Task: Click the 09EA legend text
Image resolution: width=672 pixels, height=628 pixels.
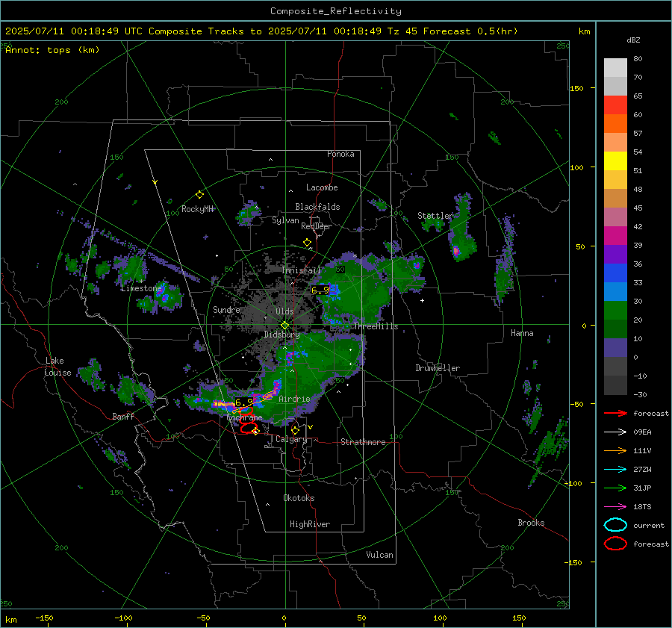Action: point(642,432)
